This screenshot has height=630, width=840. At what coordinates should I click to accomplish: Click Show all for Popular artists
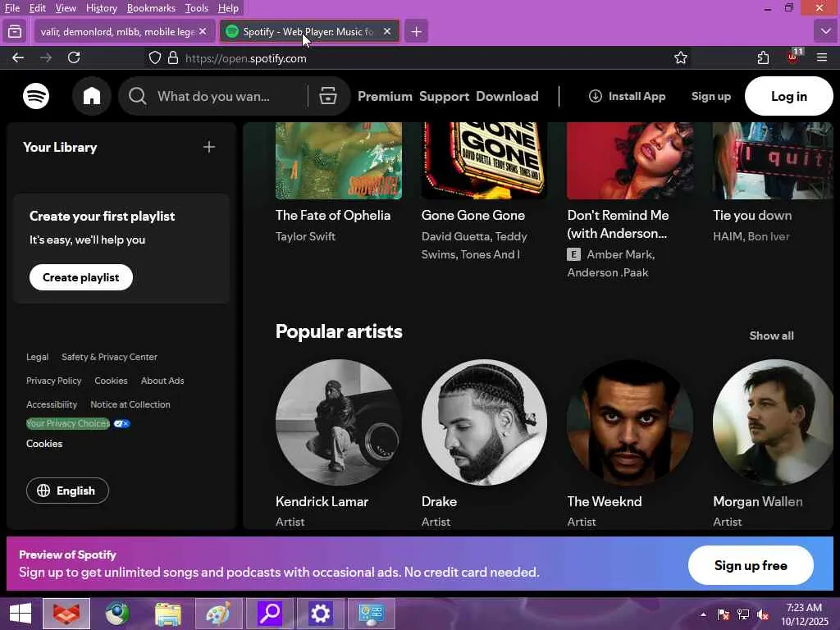(771, 336)
